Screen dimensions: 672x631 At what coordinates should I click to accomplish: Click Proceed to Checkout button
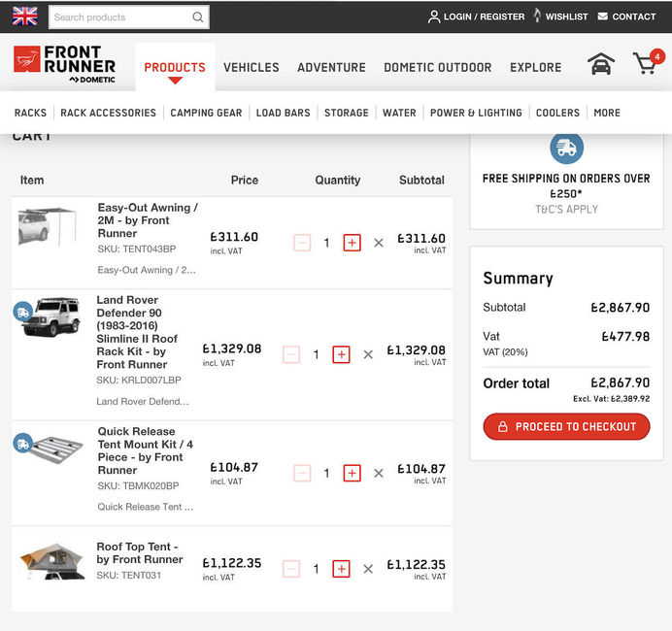pos(566,426)
